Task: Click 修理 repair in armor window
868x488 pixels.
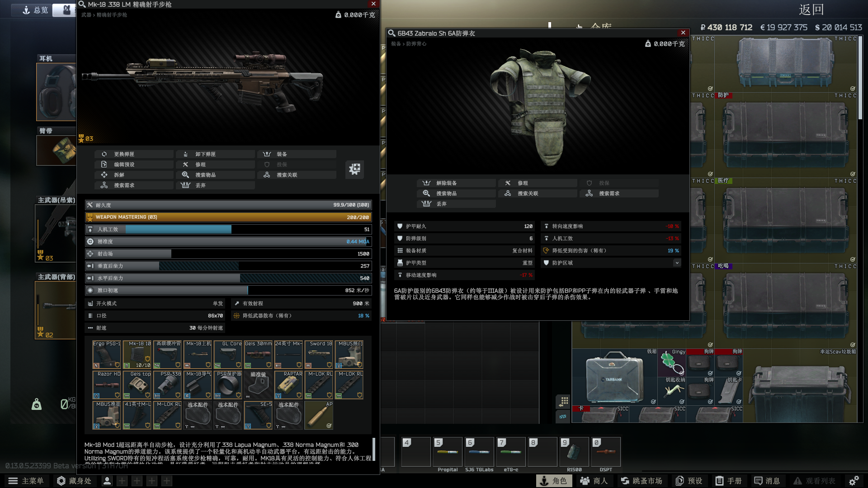Action: point(538,183)
